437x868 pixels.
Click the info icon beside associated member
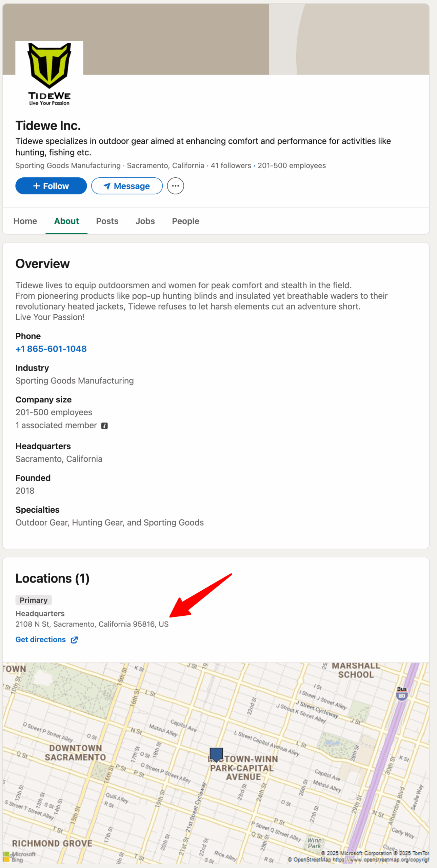point(104,426)
